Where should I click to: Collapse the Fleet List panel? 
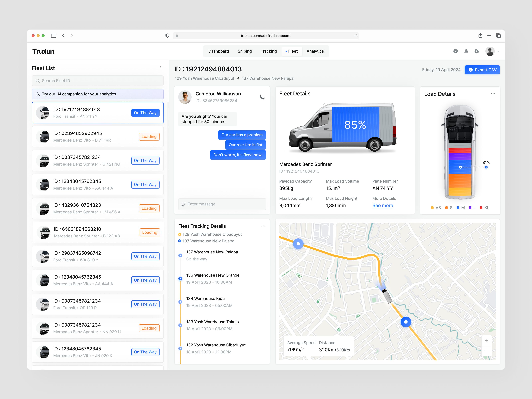click(x=161, y=67)
